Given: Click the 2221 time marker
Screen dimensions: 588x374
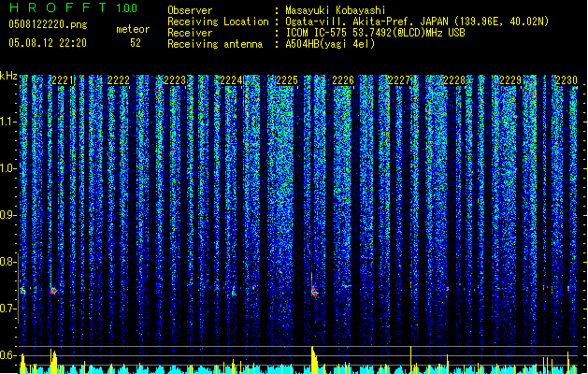Looking at the screenshot, I should [x=63, y=80].
